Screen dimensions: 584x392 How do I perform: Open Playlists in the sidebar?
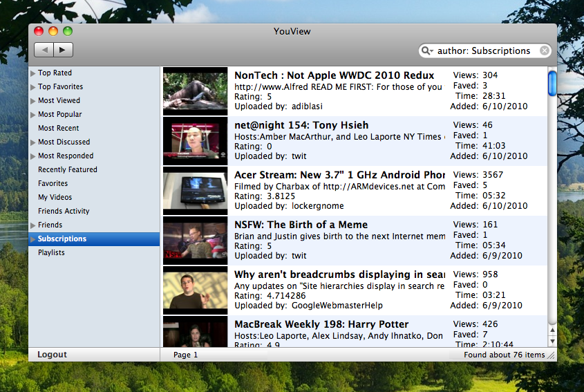click(51, 252)
